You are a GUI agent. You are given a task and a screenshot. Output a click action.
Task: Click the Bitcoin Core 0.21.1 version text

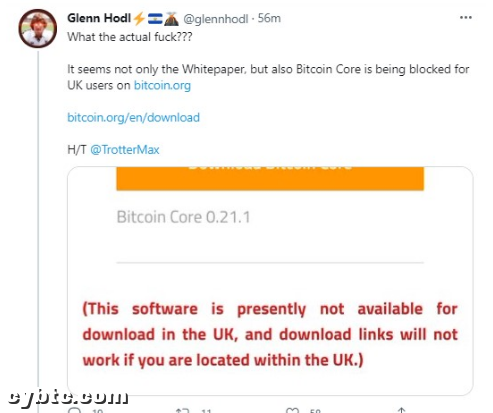183,217
